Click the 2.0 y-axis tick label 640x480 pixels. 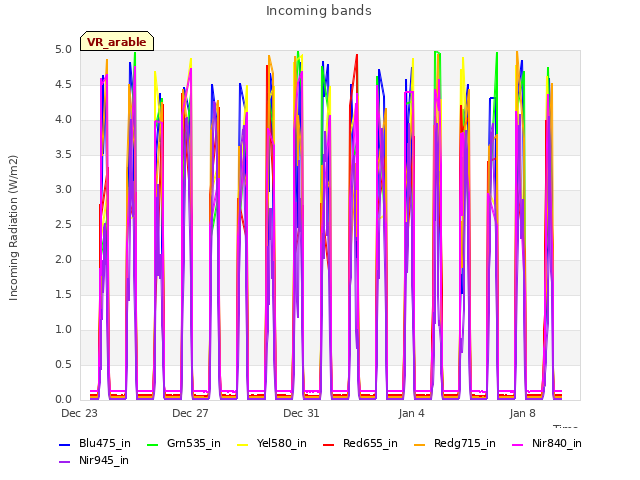pos(64,260)
